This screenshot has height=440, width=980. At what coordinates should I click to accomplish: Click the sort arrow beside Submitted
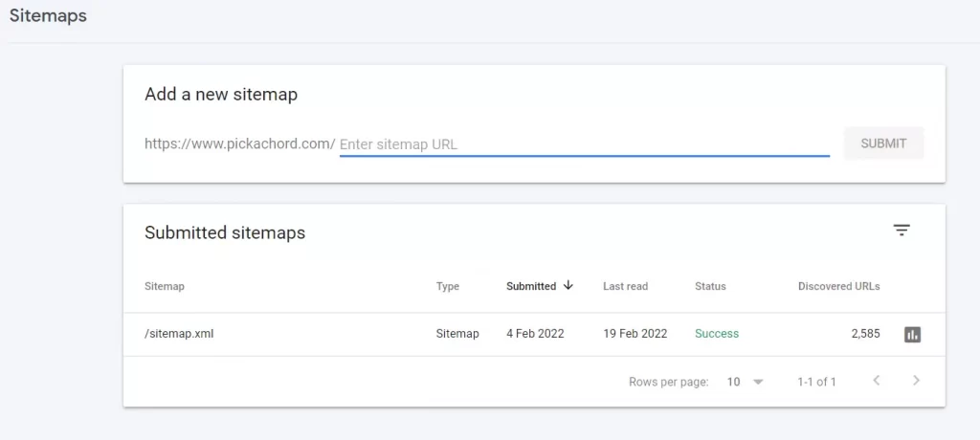coord(568,285)
